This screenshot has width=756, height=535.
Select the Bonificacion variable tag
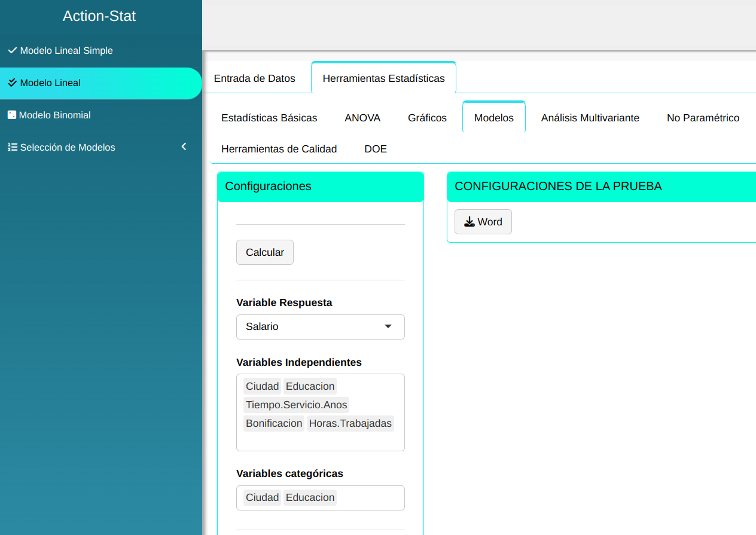click(x=274, y=423)
